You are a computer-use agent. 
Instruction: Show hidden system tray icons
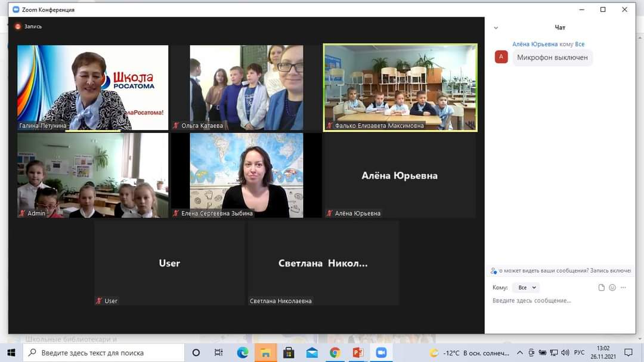[519, 352]
